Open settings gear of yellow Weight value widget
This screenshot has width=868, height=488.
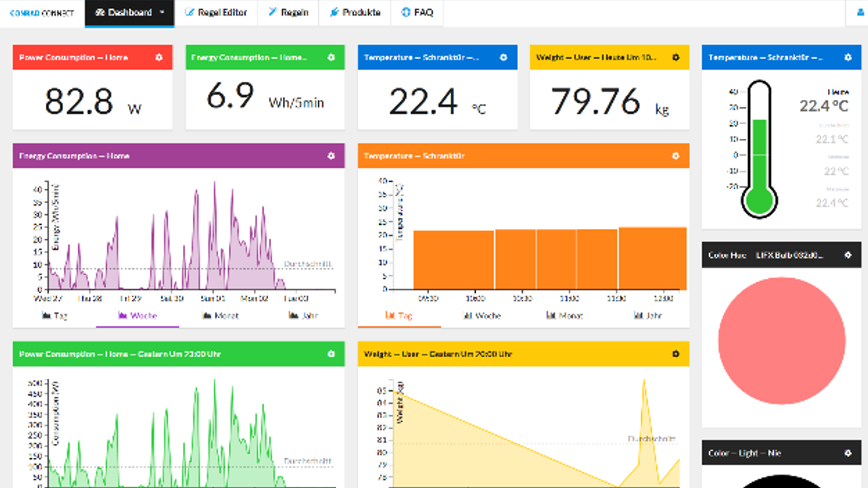click(x=676, y=57)
